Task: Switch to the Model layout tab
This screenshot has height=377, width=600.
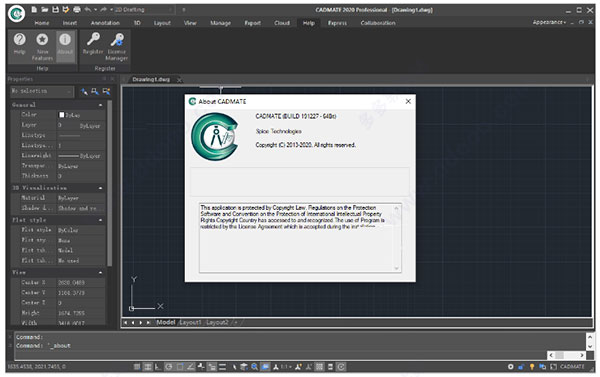Action: 165,322
